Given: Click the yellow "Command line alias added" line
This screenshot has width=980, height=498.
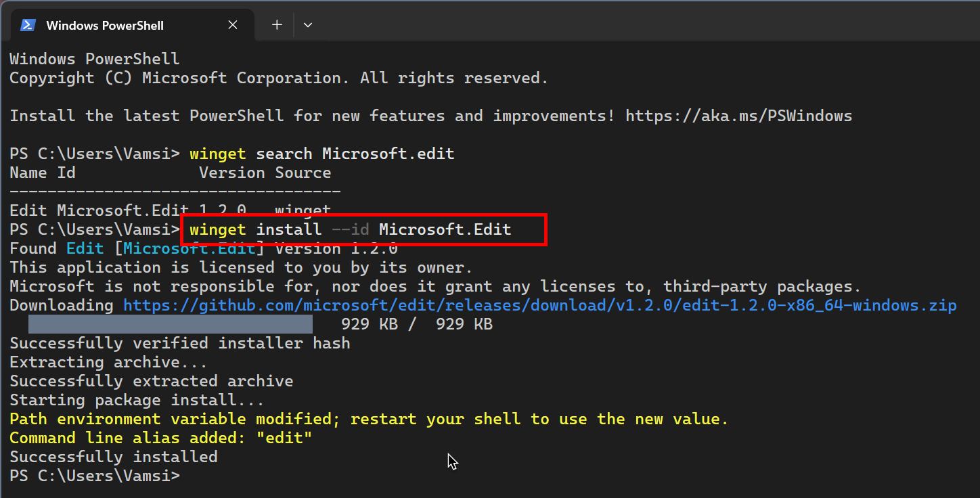Looking at the screenshot, I should [161, 438].
